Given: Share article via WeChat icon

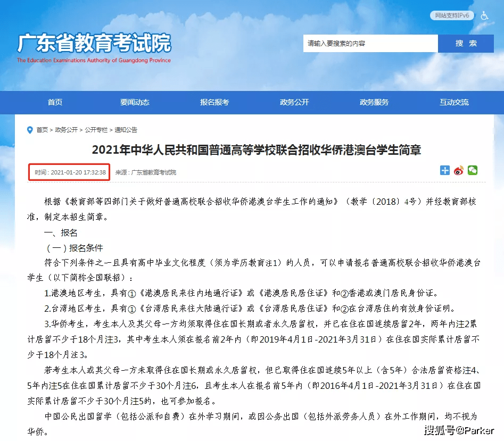Looking at the screenshot, I should tap(473, 171).
